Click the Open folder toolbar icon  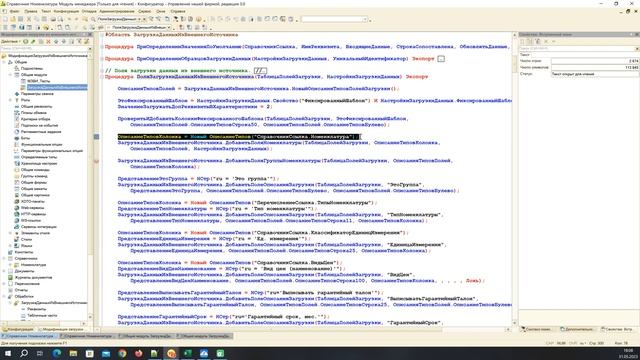point(13,19)
